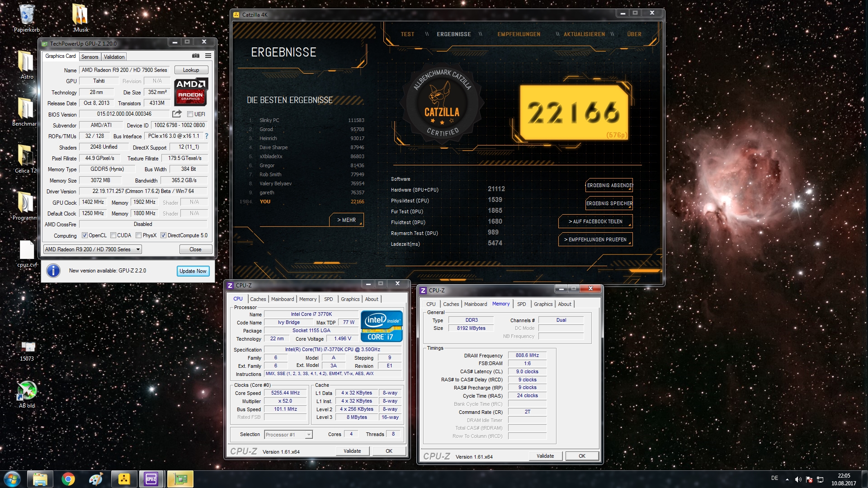Toggle the OpenCL checkbox
Viewport: 868px width, 488px height.
click(x=85, y=235)
